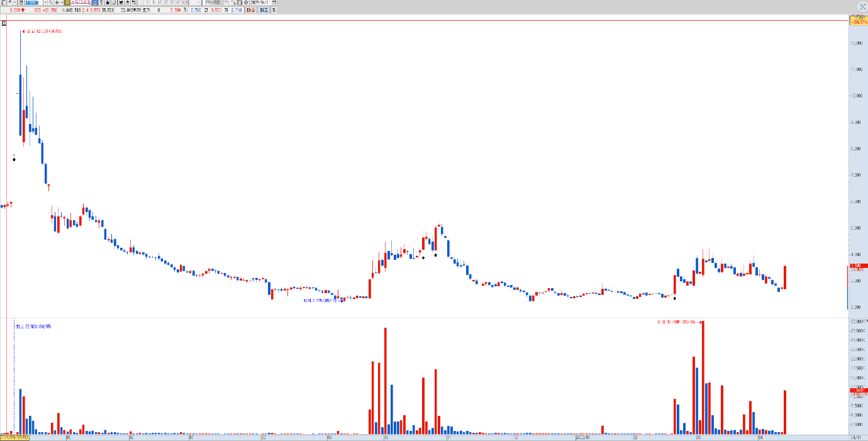Click the yellow date tag on time axis
This screenshot has width=868, height=441.
(14, 437)
